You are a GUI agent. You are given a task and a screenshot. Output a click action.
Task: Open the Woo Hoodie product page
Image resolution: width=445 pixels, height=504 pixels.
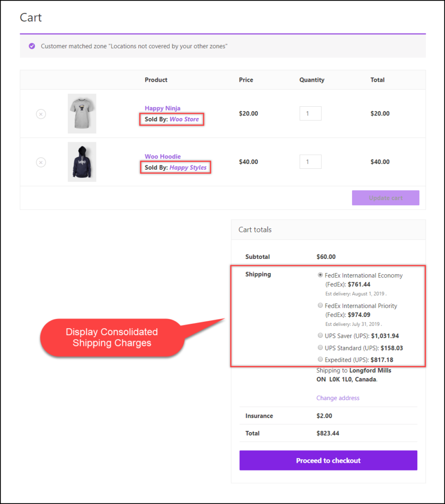pos(163,156)
